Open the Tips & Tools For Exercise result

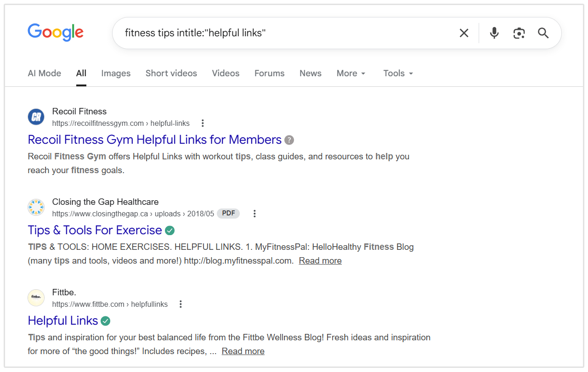tap(95, 230)
